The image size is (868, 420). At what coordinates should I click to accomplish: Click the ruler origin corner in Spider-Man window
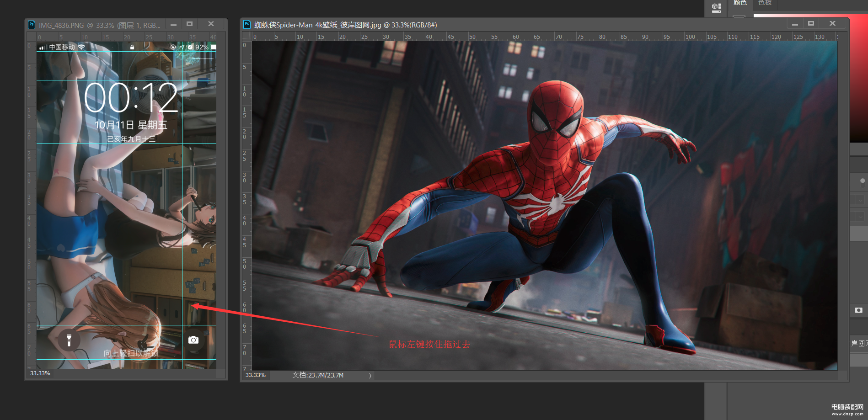click(247, 37)
